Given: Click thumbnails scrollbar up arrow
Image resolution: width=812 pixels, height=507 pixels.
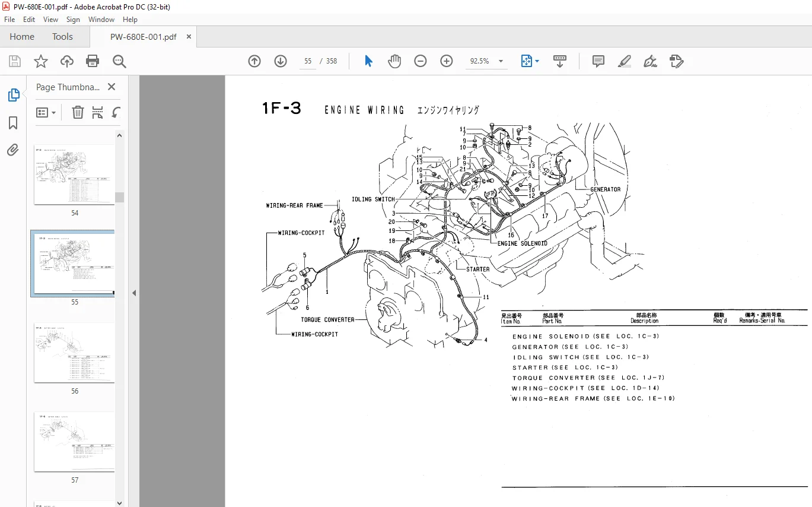Looking at the screenshot, I should pyautogui.click(x=120, y=135).
